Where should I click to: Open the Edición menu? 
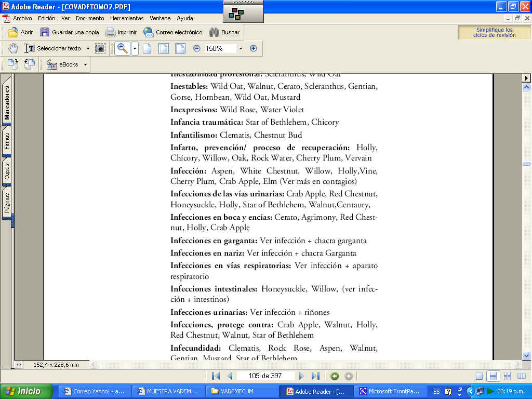coord(46,18)
